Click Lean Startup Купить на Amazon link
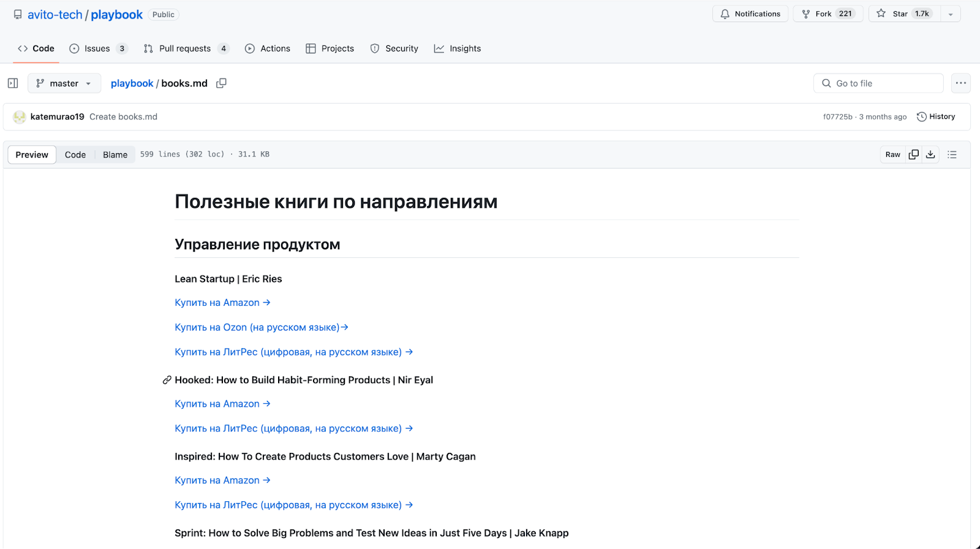Screen dimensions: 980x549 [222, 303]
